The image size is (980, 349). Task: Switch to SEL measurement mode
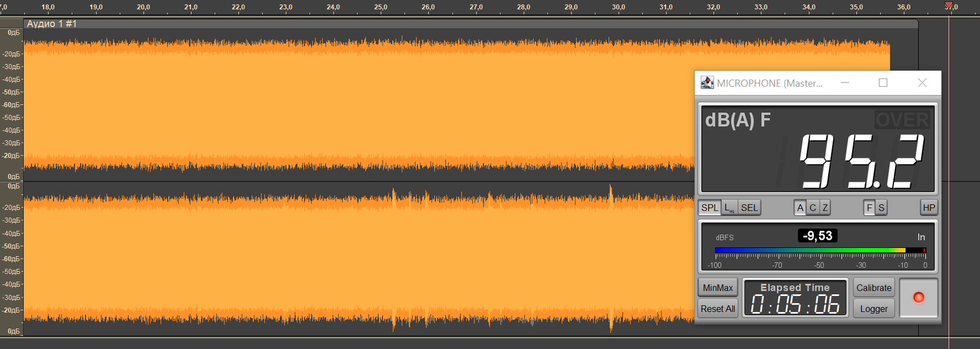tap(749, 208)
